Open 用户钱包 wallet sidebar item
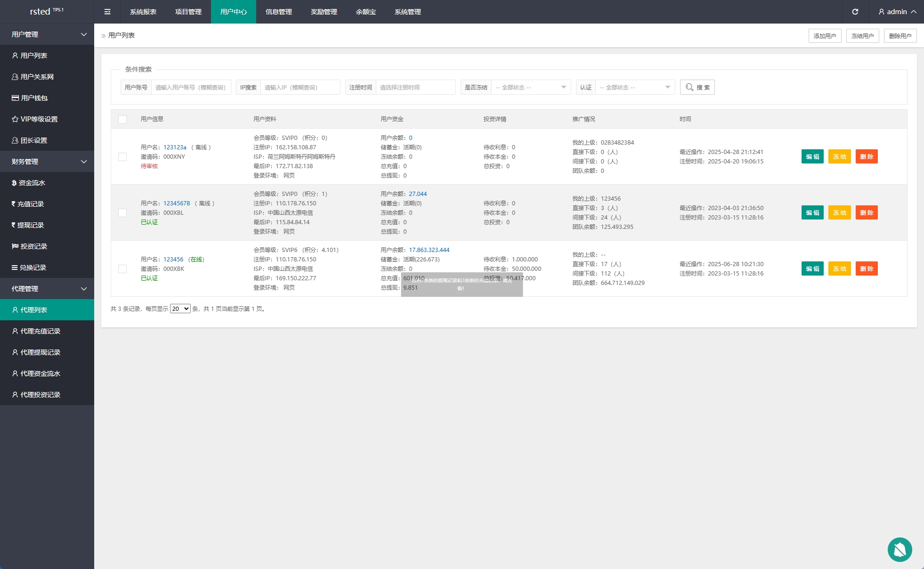This screenshot has width=924, height=569. coord(34,98)
